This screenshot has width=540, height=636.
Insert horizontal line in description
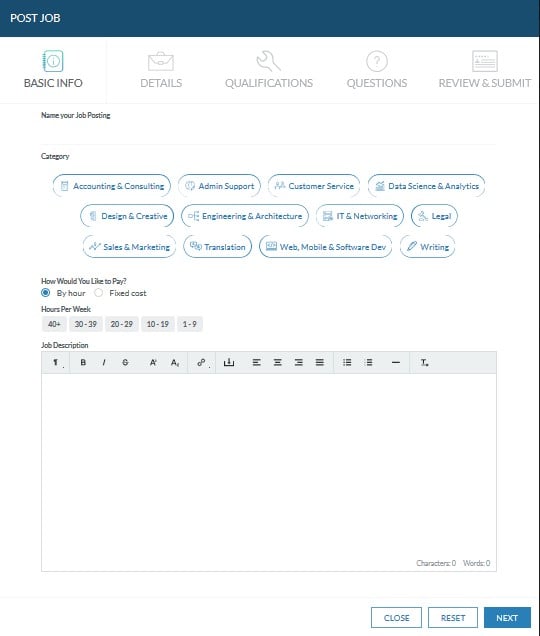pyautogui.click(x=396, y=363)
